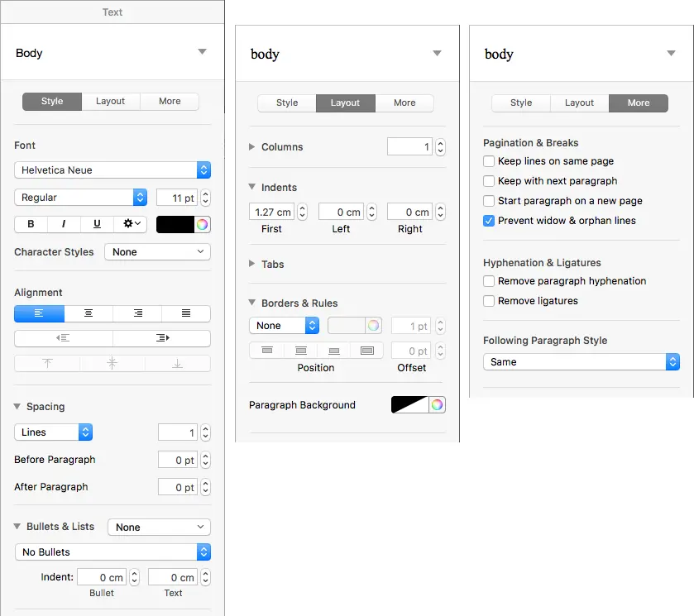Expand the Columns section

[252, 147]
